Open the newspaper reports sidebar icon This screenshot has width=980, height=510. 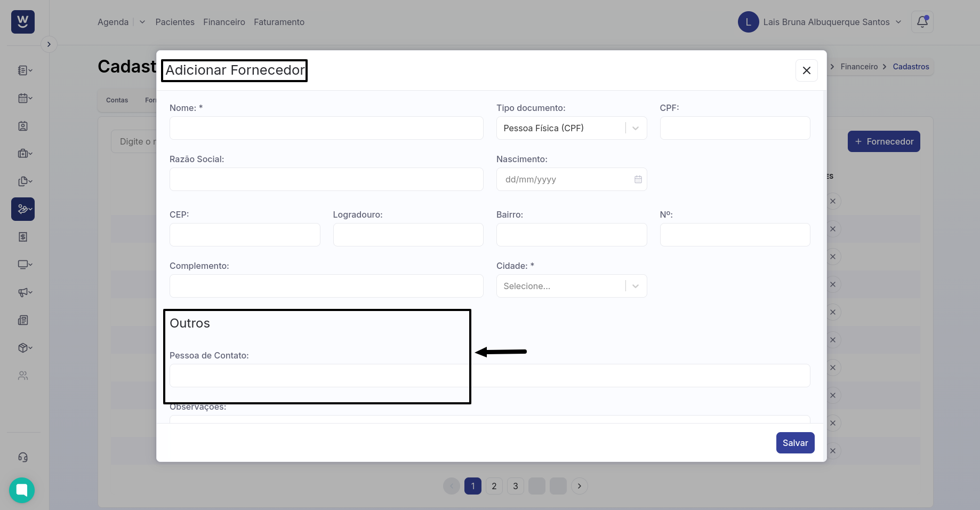23,320
